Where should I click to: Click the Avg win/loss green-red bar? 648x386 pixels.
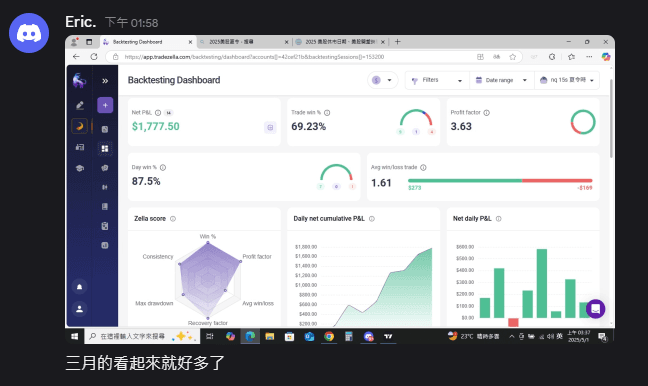coord(500,181)
